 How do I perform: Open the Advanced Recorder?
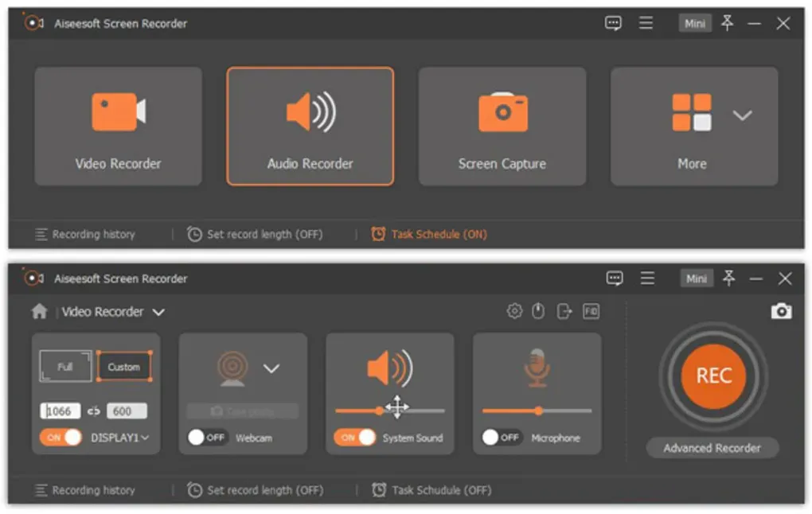(x=712, y=448)
